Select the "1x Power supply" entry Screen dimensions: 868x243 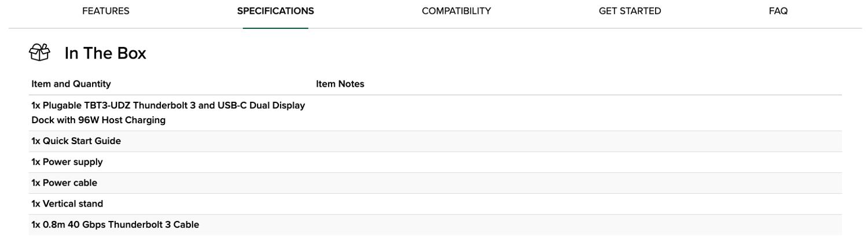[67, 162]
